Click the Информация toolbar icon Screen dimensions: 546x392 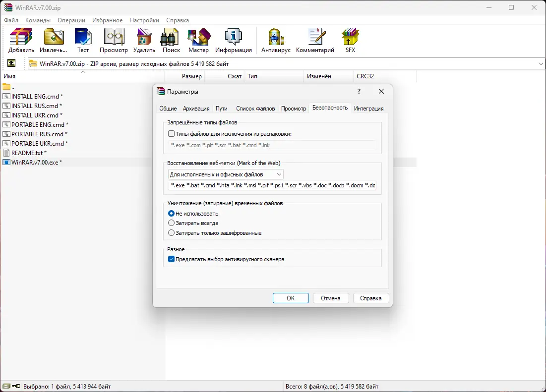(x=233, y=37)
